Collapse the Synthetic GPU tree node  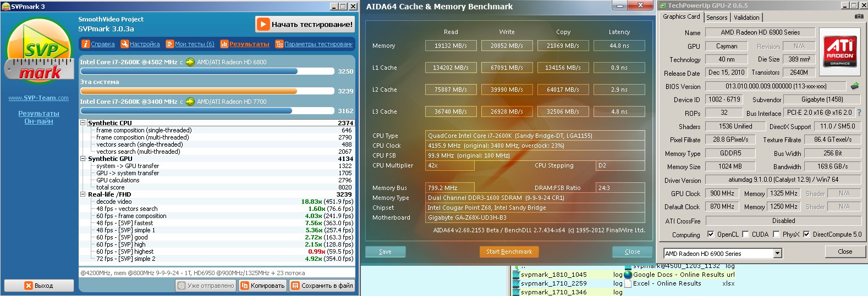[83, 159]
